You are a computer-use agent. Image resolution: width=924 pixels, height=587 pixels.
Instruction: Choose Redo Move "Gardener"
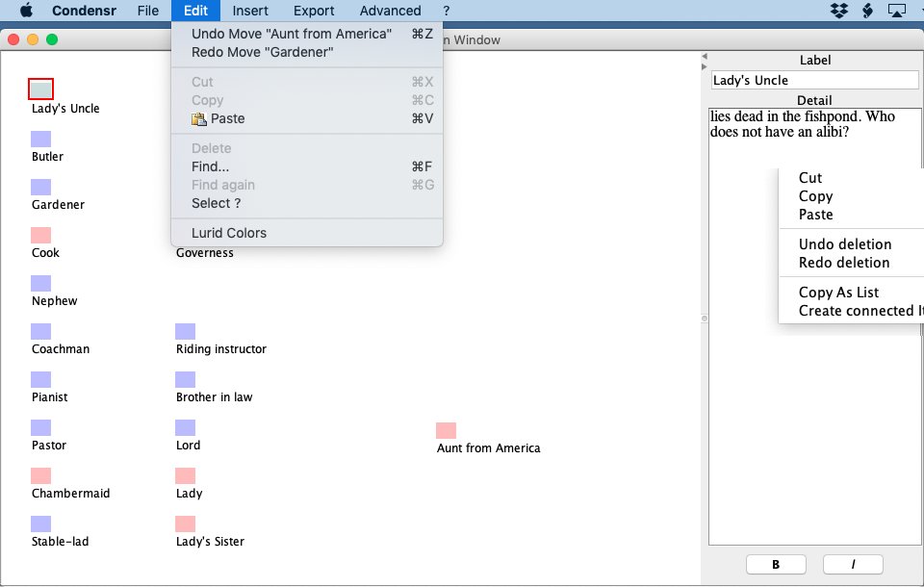(x=307, y=52)
